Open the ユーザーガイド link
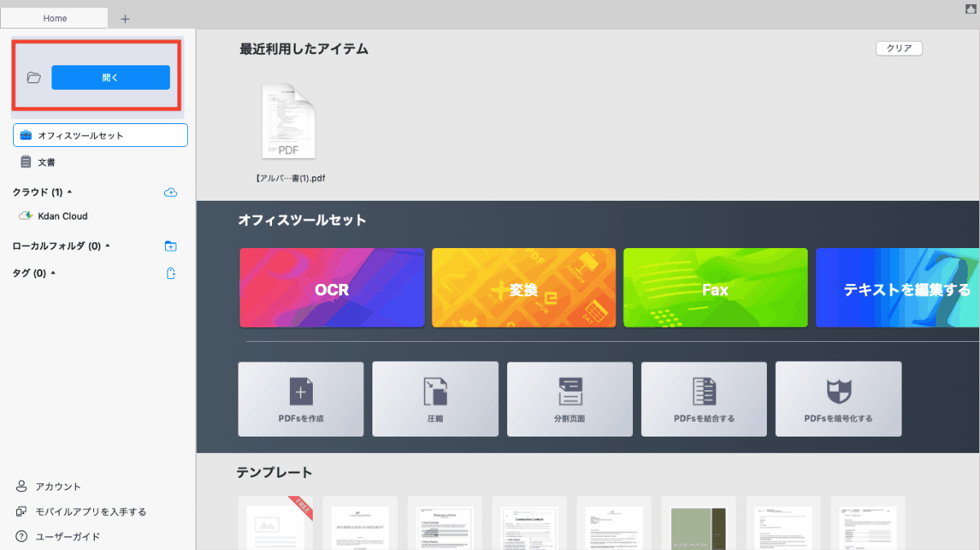The width and height of the screenshot is (980, 550). [x=68, y=537]
